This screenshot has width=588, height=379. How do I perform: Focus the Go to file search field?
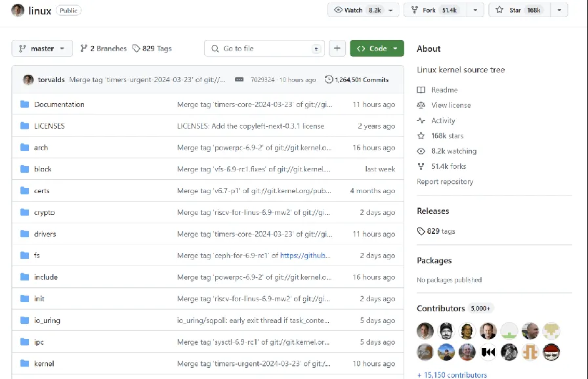tap(264, 49)
